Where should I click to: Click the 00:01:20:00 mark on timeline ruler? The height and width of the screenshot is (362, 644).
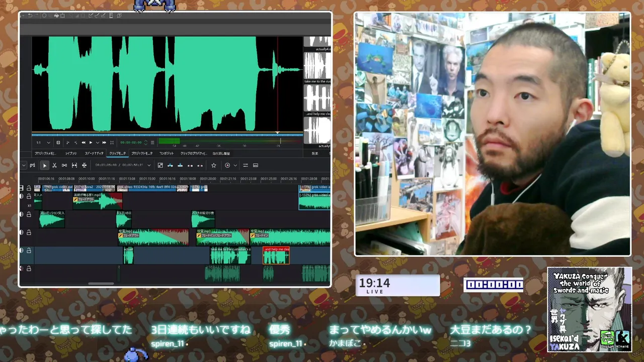208,178
